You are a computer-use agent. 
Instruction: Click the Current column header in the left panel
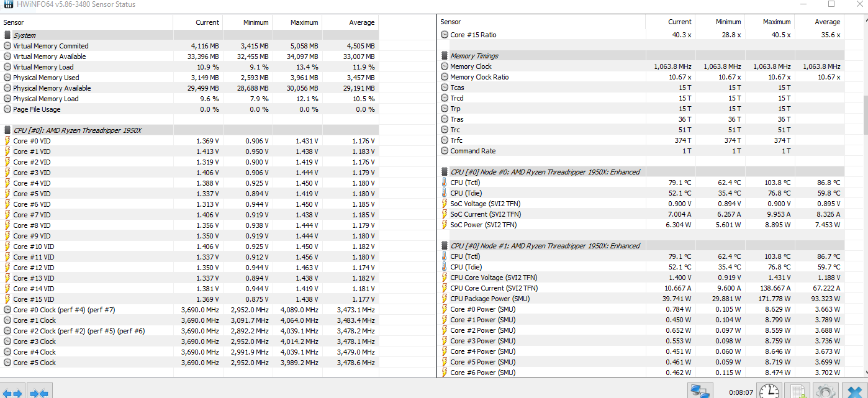coord(207,22)
